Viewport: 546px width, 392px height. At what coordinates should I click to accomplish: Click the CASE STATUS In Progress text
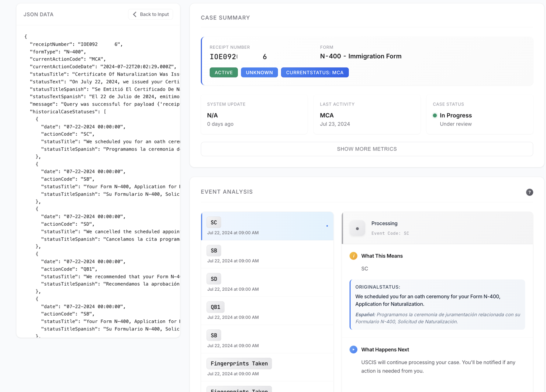456,115
